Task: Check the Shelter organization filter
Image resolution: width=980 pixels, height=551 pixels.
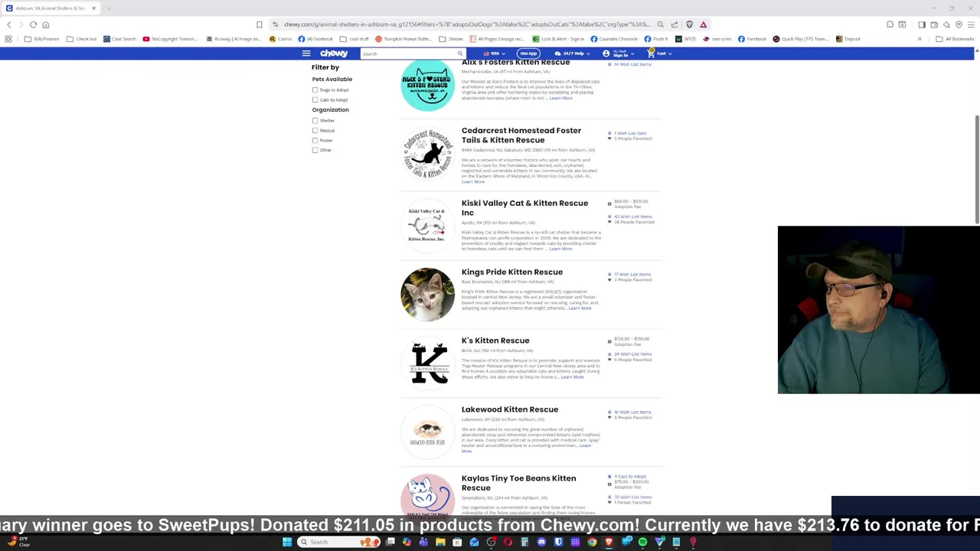Action: [x=315, y=121]
